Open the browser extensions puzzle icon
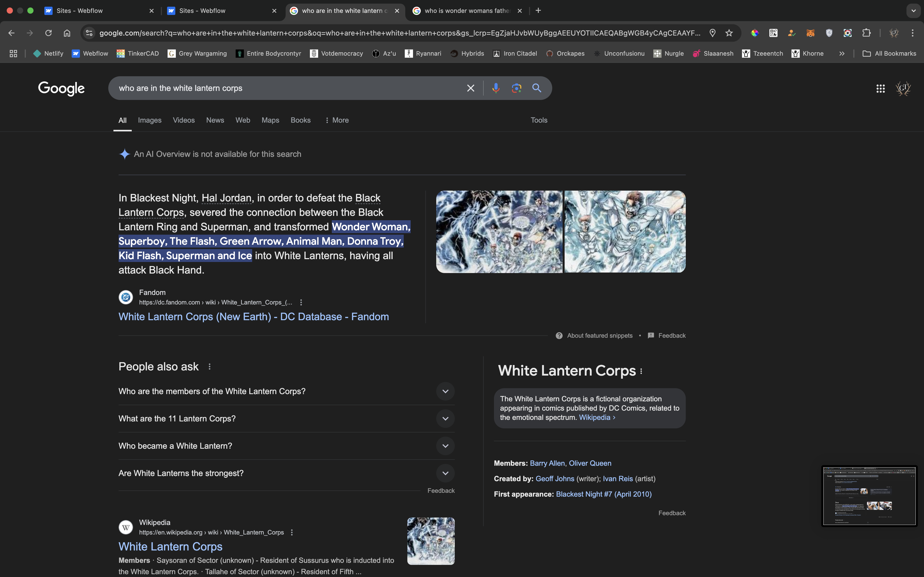 point(866,33)
